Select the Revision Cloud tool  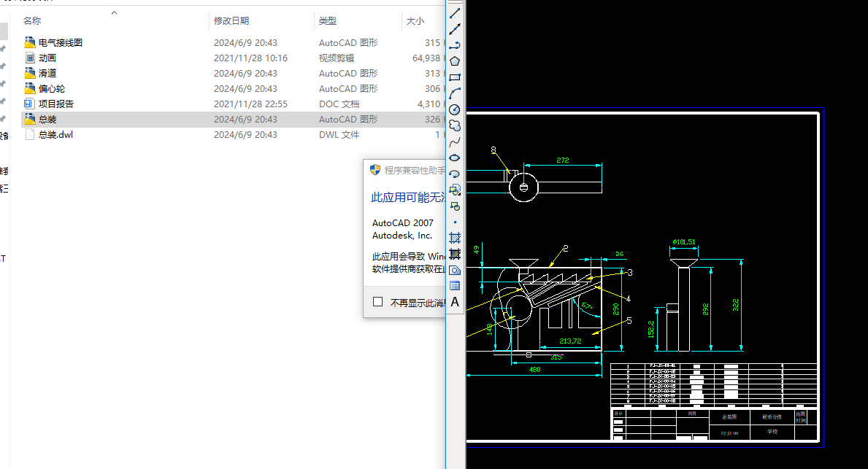pyautogui.click(x=455, y=125)
